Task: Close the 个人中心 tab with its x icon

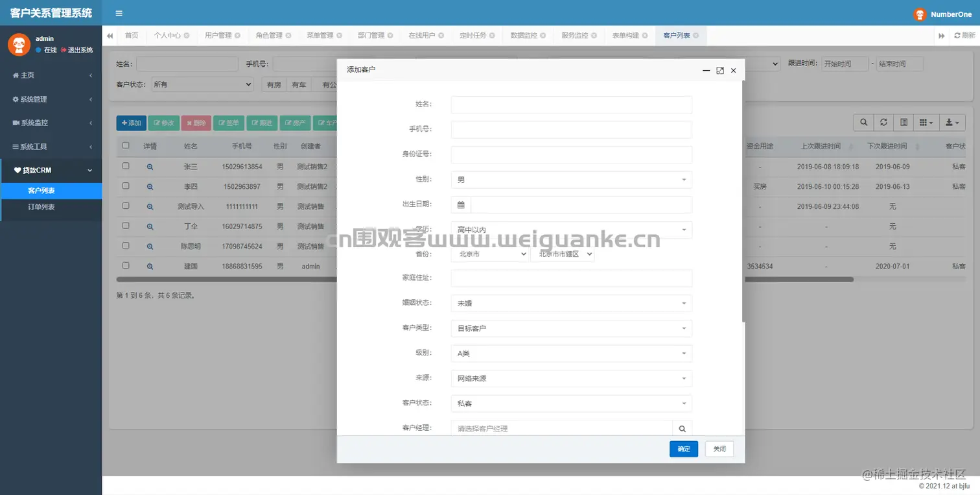Action: click(x=187, y=36)
